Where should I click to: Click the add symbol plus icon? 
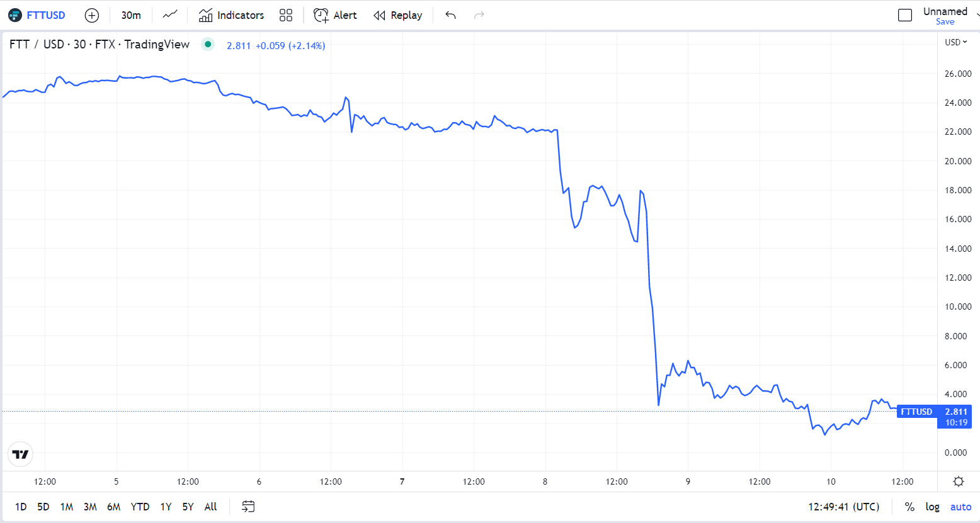tap(92, 15)
